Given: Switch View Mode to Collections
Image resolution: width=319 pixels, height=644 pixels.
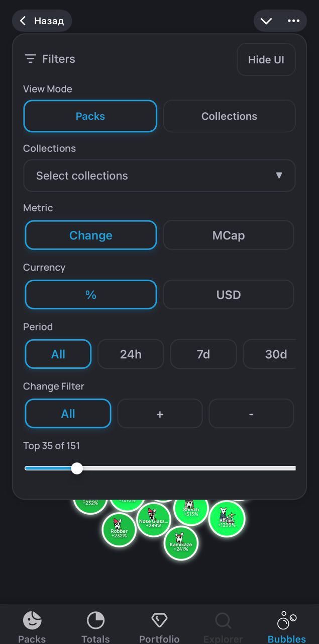Looking at the screenshot, I should coord(229,116).
